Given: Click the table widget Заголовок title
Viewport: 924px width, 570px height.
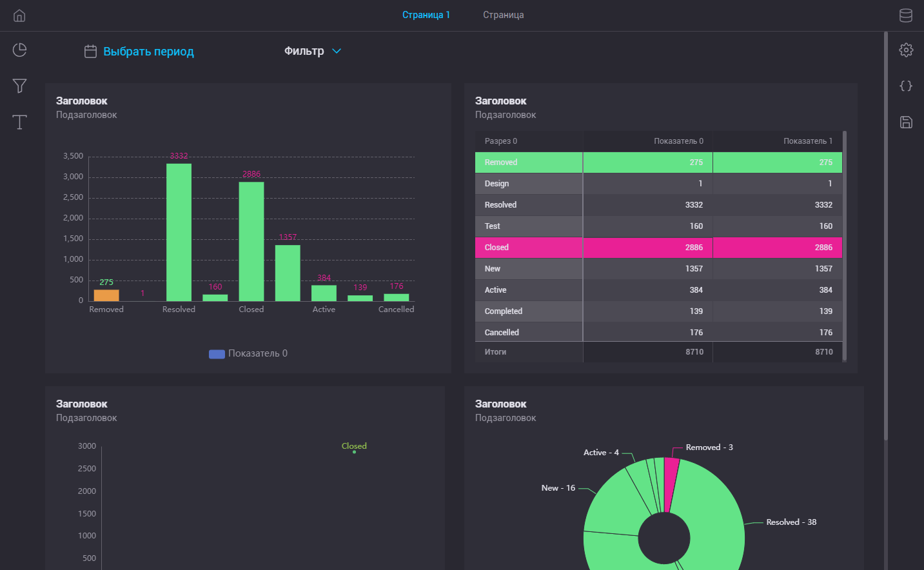Looking at the screenshot, I should (x=501, y=101).
